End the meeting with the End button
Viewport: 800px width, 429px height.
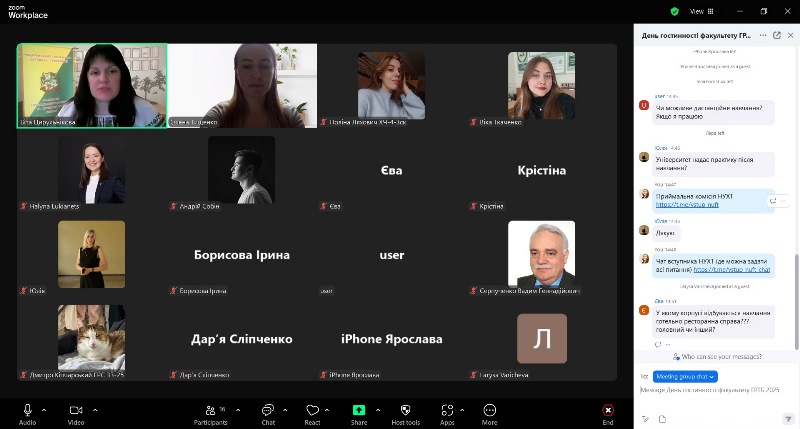(608, 414)
